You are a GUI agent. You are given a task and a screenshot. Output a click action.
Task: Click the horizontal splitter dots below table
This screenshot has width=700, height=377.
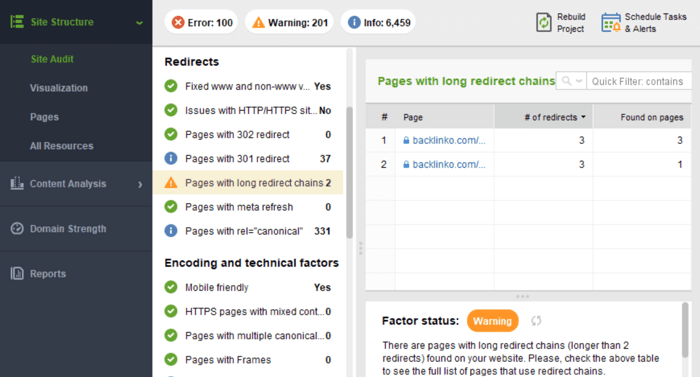point(522,296)
